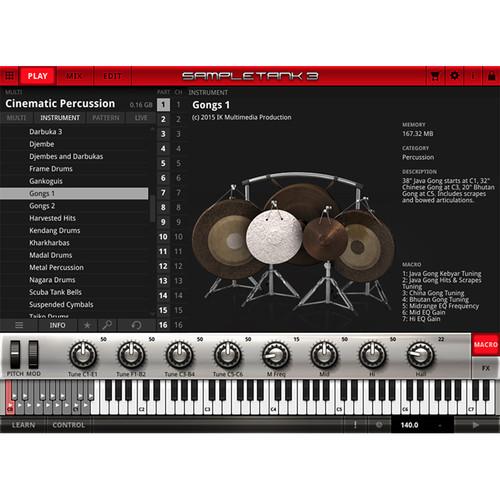Click the CONTROL button

pos(69,425)
